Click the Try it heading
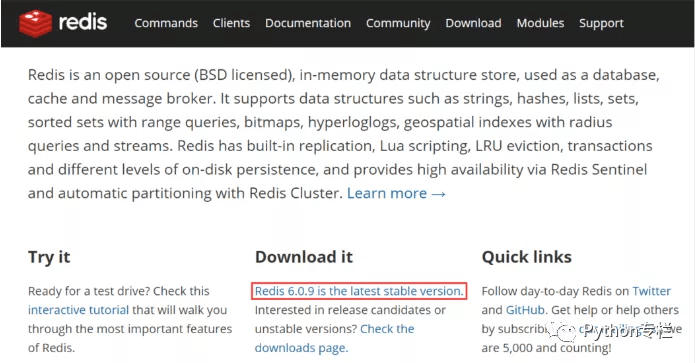This screenshot has height=363, width=695. click(49, 257)
